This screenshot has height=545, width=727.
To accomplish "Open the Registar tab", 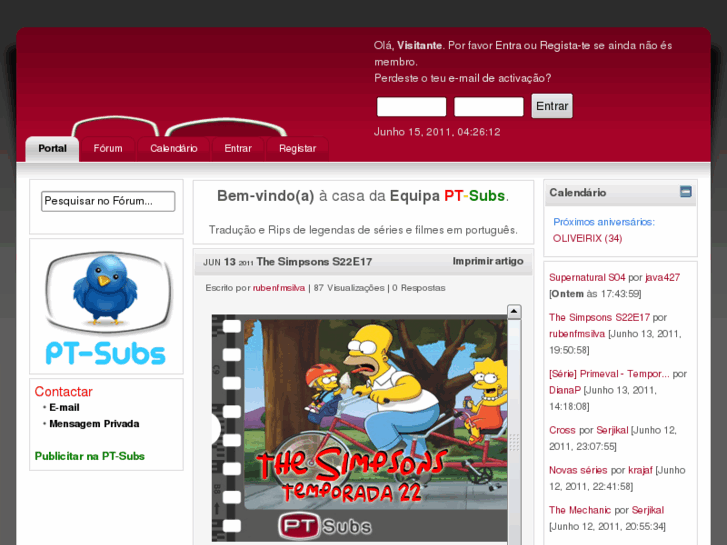I will tap(298, 148).
